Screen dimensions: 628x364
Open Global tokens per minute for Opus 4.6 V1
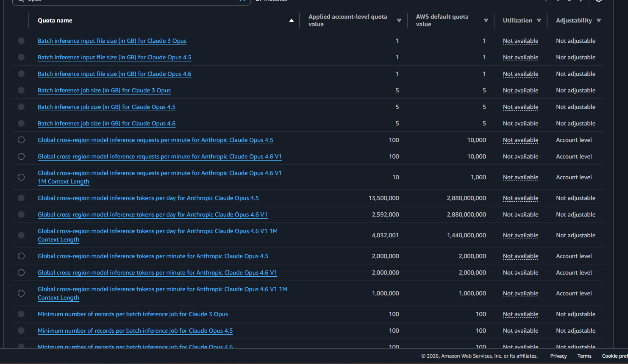pyautogui.click(x=157, y=272)
